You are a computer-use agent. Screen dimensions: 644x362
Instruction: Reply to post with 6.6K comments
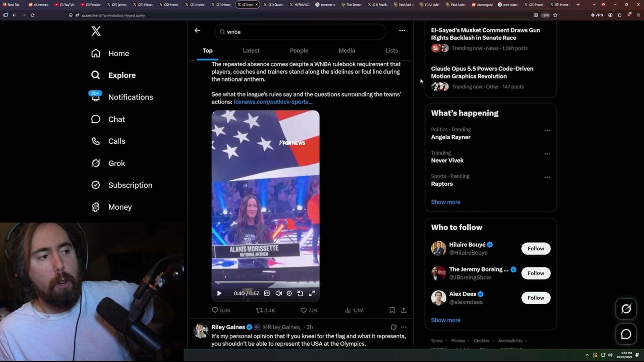pos(221,310)
